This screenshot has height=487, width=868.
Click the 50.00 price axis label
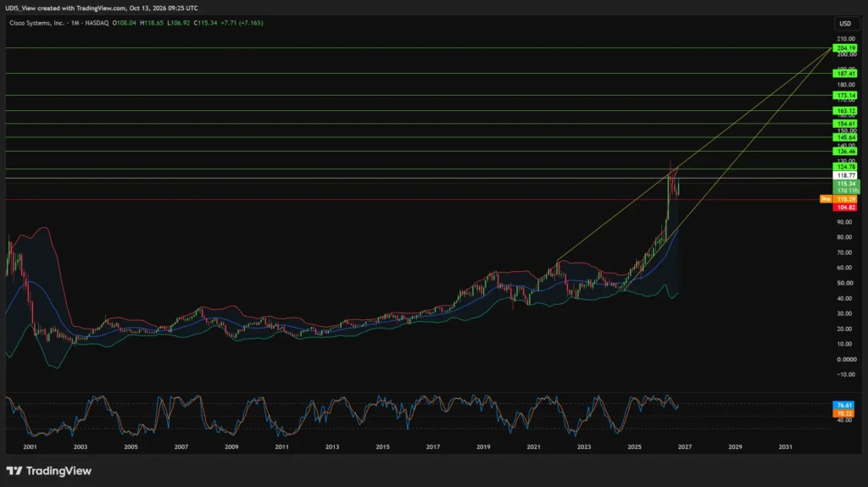pos(845,284)
